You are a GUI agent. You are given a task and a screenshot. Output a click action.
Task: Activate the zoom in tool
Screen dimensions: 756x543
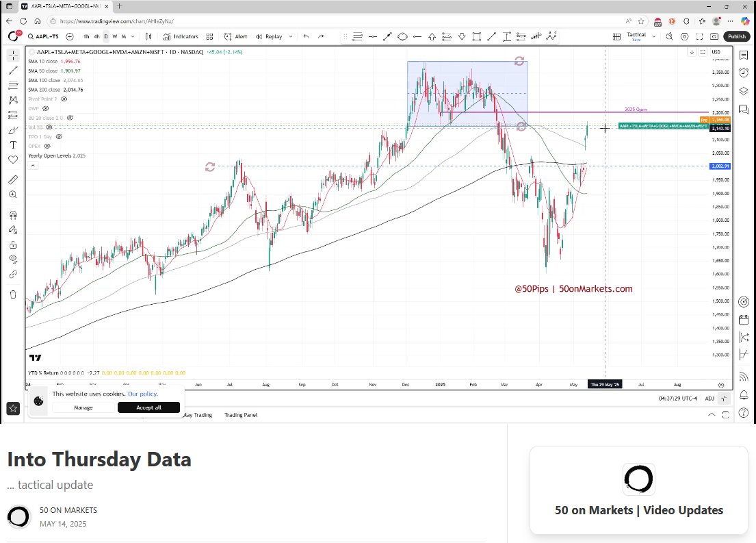click(x=13, y=194)
